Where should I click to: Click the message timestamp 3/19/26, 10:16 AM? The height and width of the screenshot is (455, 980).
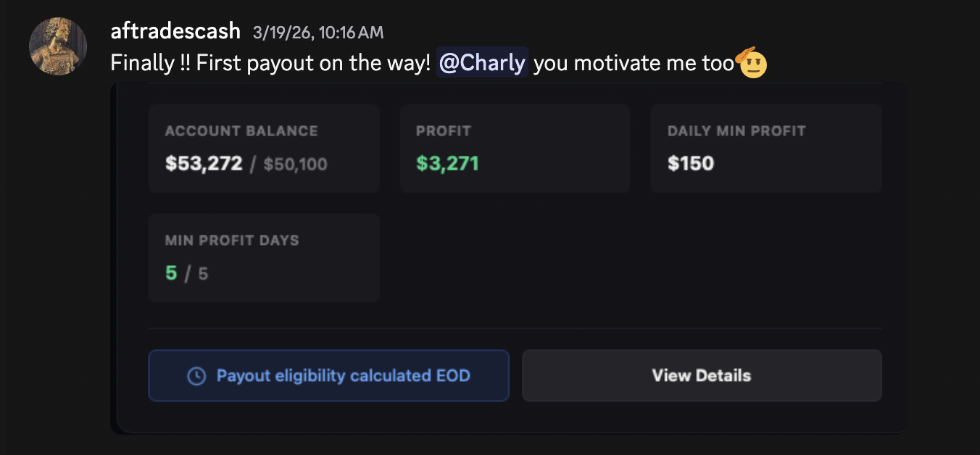coord(318,33)
